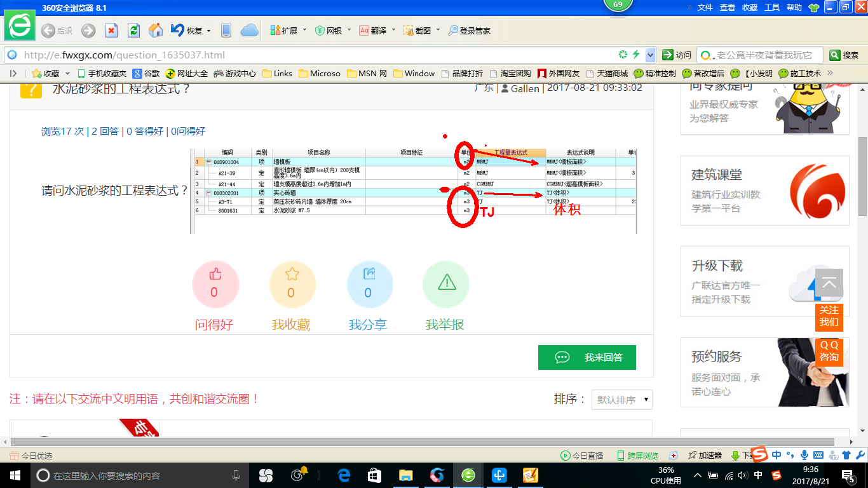Open the 查看 menu

tap(728, 8)
